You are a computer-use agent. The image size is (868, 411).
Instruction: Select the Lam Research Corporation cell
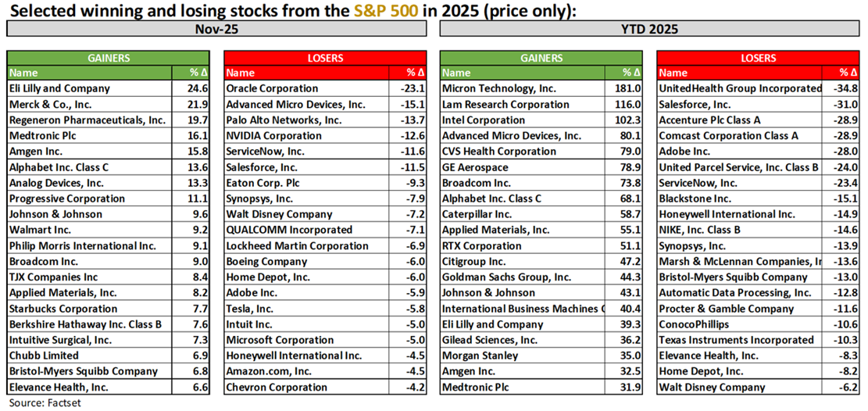(505, 105)
